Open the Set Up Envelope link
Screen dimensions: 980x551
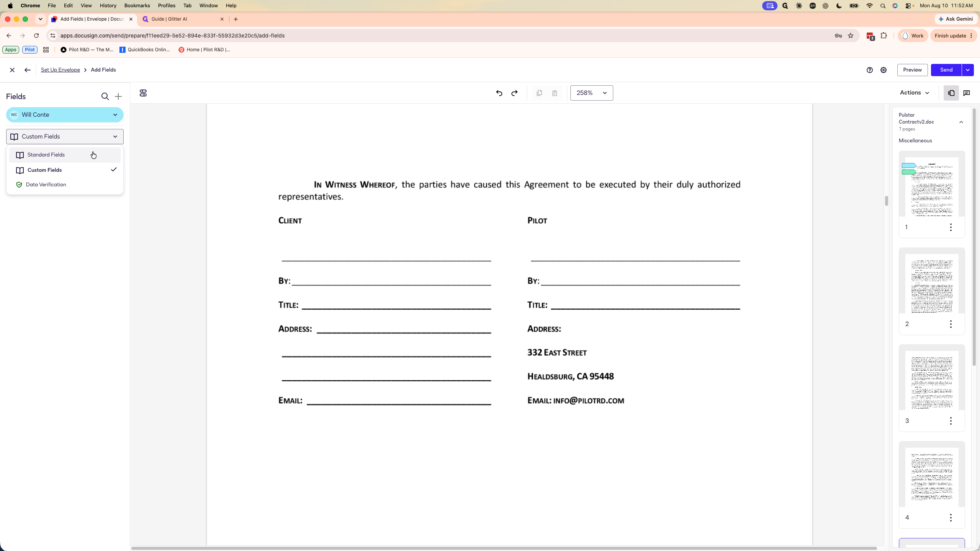[x=60, y=70]
